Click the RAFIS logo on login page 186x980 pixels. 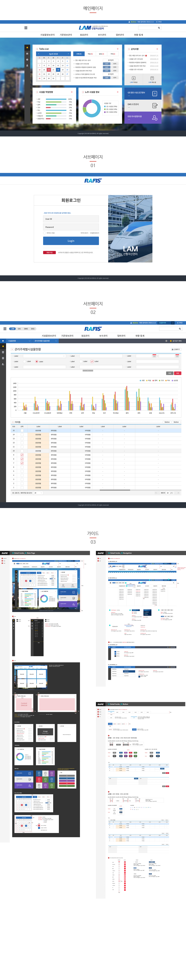[x=93, y=181]
